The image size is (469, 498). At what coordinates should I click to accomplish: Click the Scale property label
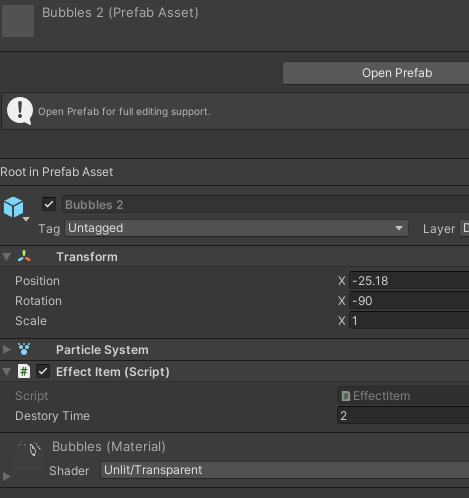click(31, 321)
